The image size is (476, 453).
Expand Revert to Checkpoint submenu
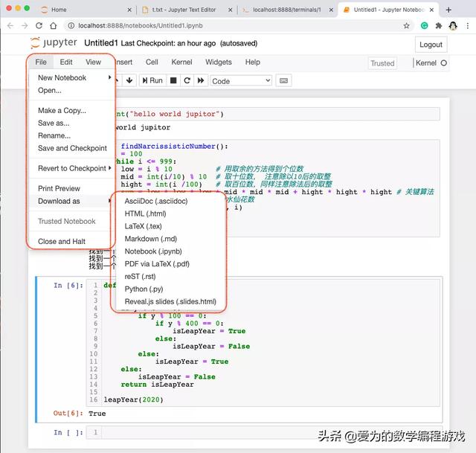pyautogui.click(x=73, y=168)
